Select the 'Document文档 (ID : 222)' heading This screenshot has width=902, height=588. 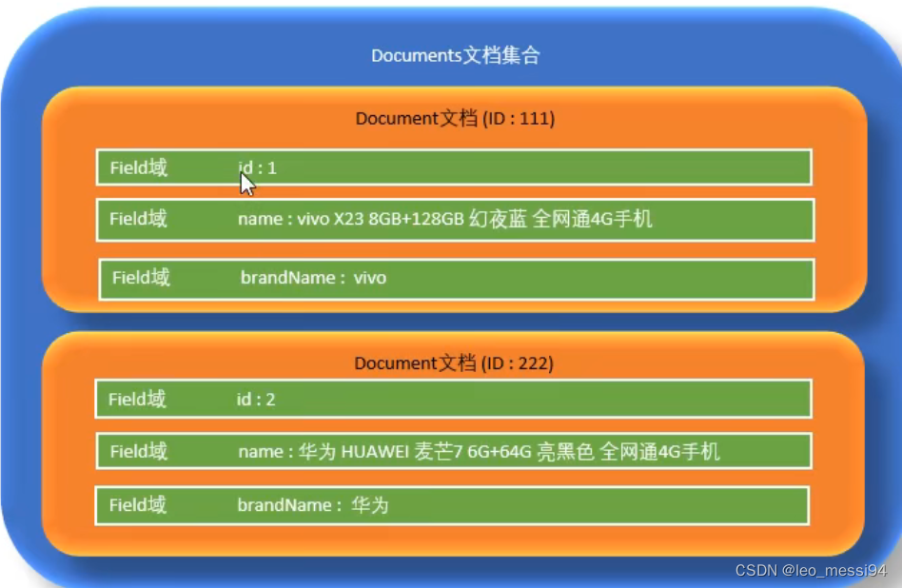pyautogui.click(x=454, y=363)
